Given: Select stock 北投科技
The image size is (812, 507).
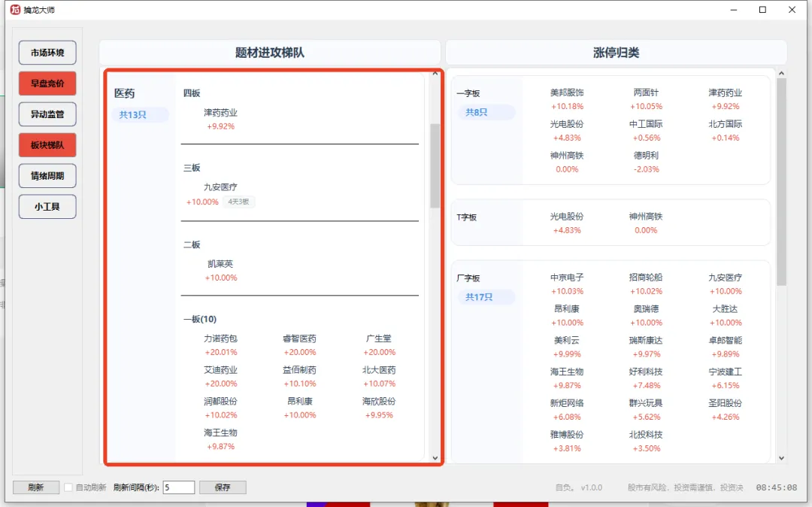Looking at the screenshot, I should [x=646, y=435].
